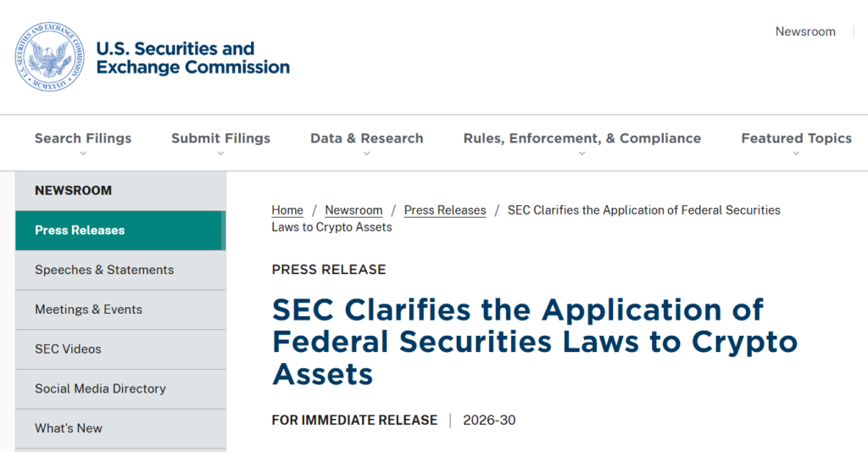Expand the Search Filings menu
The height and width of the screenshot is (452, 868).
click(83, 138)
